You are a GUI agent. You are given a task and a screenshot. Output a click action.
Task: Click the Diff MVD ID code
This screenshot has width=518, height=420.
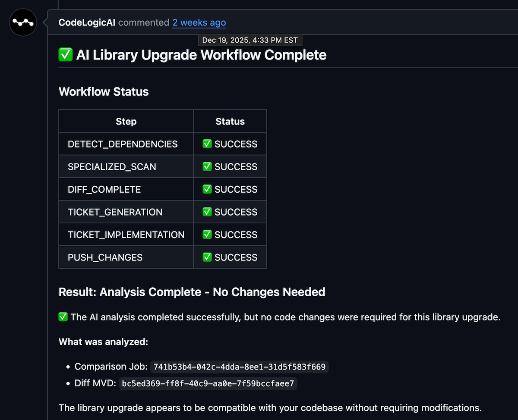pyautogui.click(x=208, y=383)
